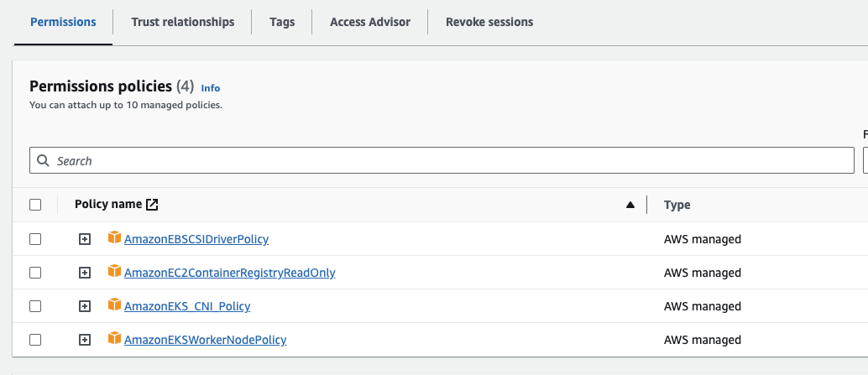Click AWS managed in the AmazonEC2ContainerRegistryReadOnly row
Screen dimensions: 868x375
coord(703,273)
